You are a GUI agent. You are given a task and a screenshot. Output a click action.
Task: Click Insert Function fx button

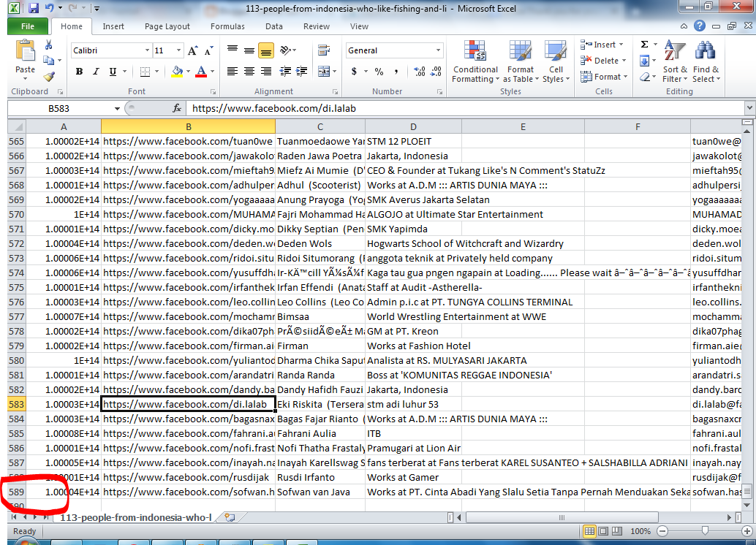pos(177,108)
